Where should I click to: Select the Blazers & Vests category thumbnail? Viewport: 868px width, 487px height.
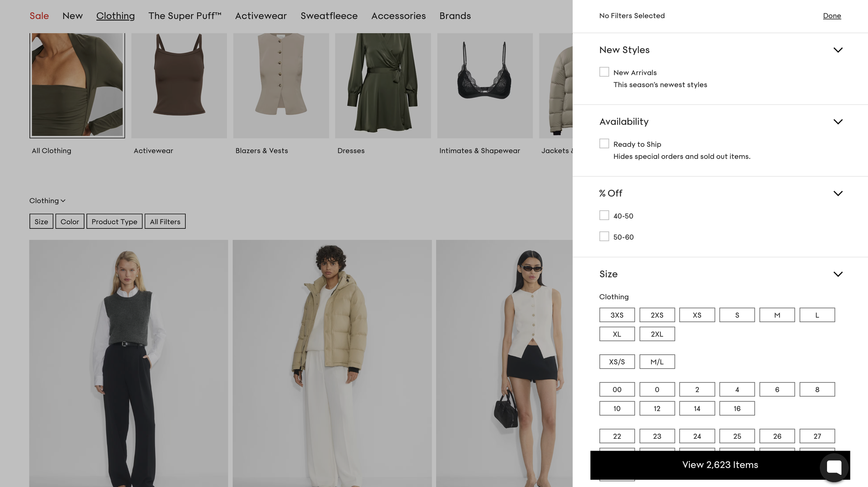281,85
